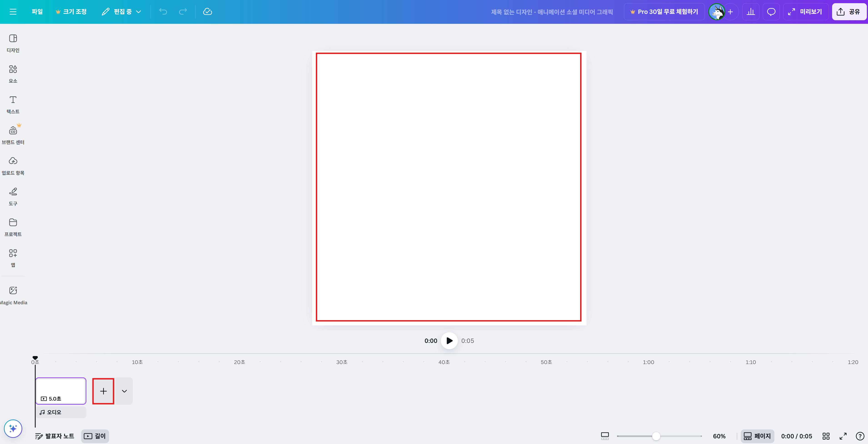This screenshot has width=868, height=444.
Task: Open the 텍스트 text panel
Action: 13,105
